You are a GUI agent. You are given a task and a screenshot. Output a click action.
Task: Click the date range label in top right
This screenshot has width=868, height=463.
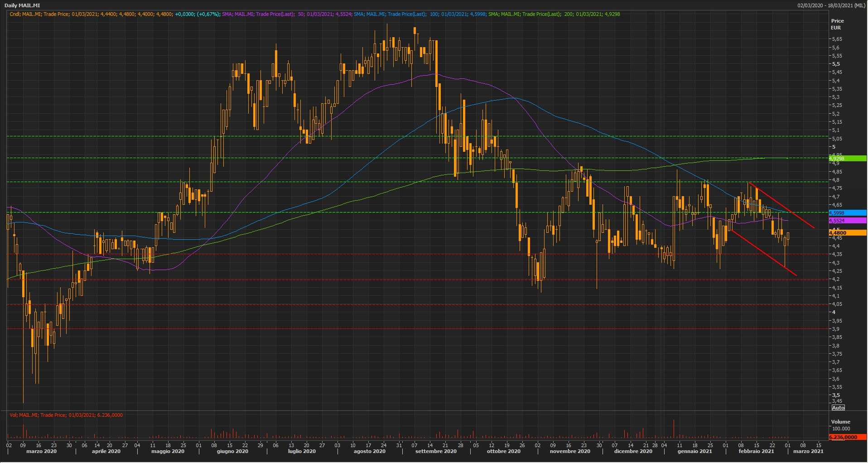pos(832,5)
